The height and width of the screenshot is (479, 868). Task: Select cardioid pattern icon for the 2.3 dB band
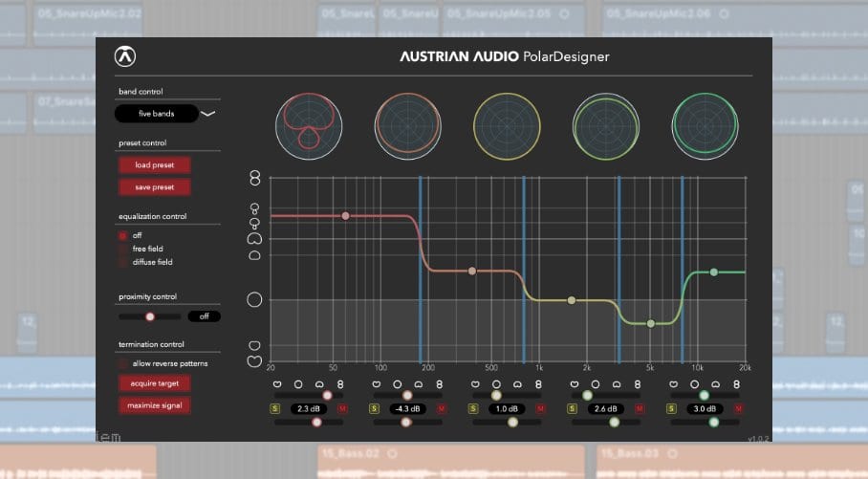(x=319, y=383)
